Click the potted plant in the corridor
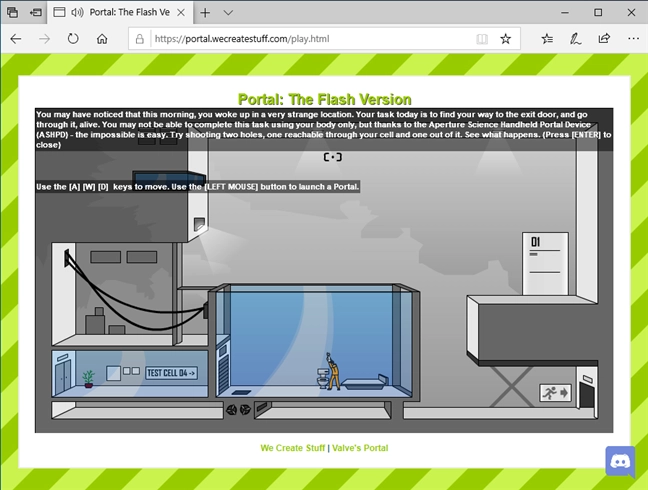Screen dimensions: 648x490 coord(88,379)
